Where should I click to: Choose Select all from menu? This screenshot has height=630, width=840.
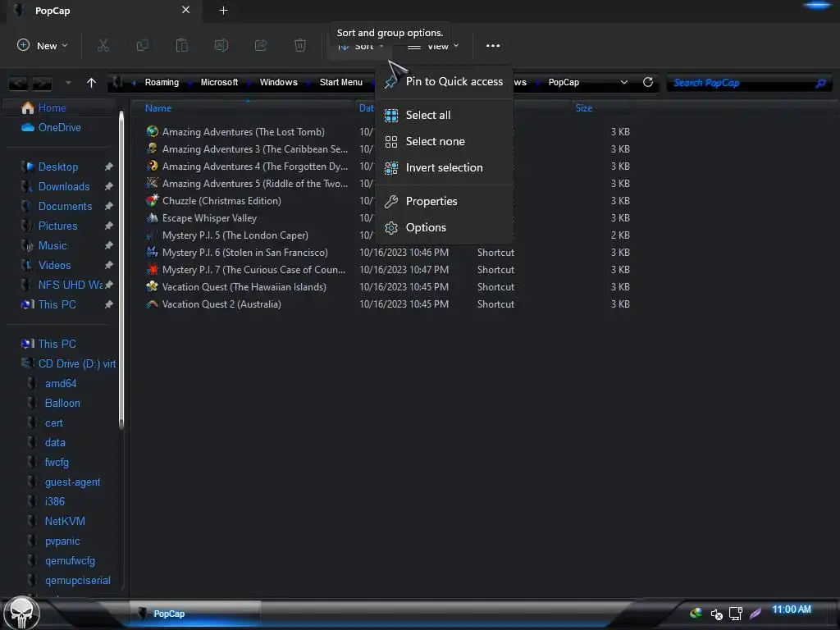click(444, 115)
